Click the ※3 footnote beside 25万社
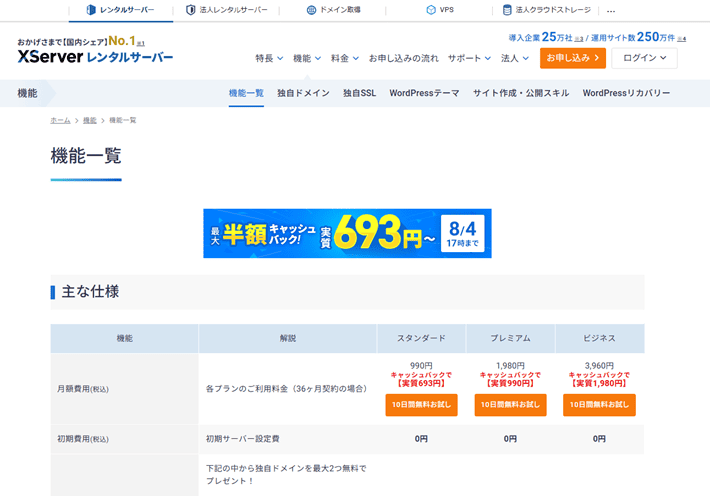Viewport: 710px width, 496px height. click(579, 39)
